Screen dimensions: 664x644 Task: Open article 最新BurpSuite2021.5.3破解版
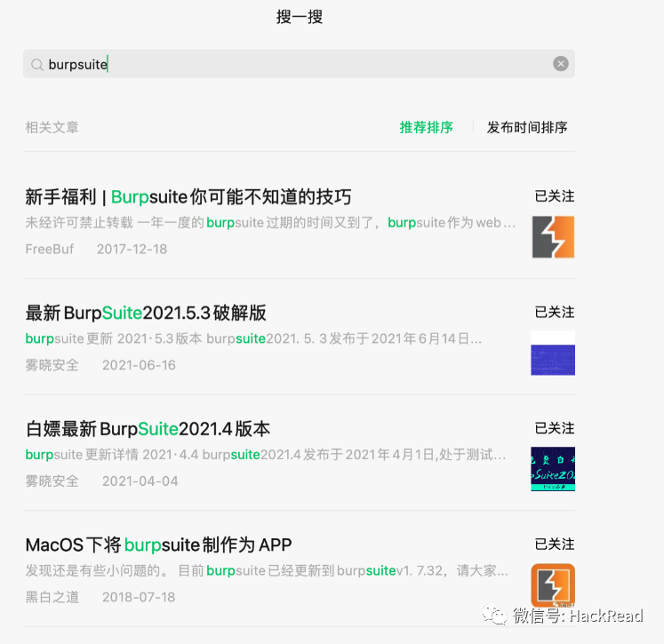pos(146,313)
